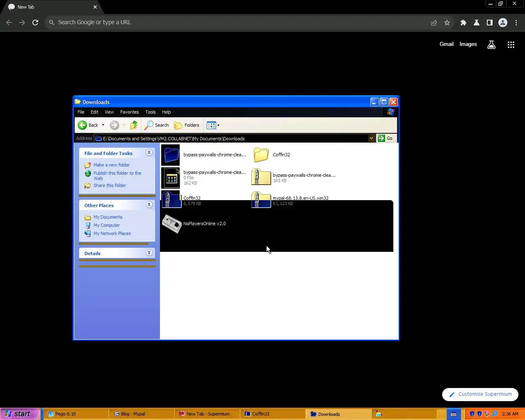The image size is (525, 420).
Task: Click the magnifier icon in system tray
Action: (495, 414)
